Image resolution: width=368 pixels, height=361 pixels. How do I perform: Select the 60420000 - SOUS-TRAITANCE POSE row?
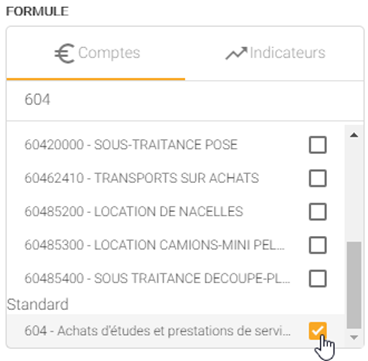pyautogui.click(x=176, y=145)
